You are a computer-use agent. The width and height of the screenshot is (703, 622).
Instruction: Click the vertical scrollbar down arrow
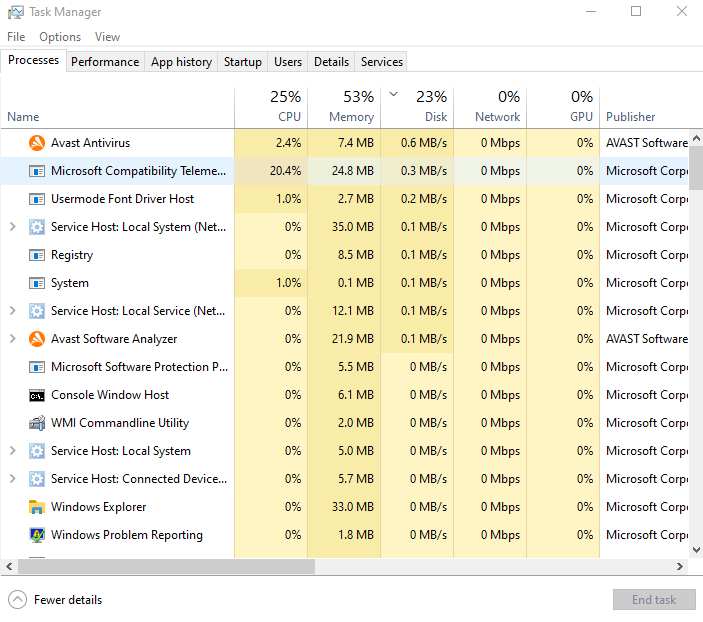tap(696, 549)
